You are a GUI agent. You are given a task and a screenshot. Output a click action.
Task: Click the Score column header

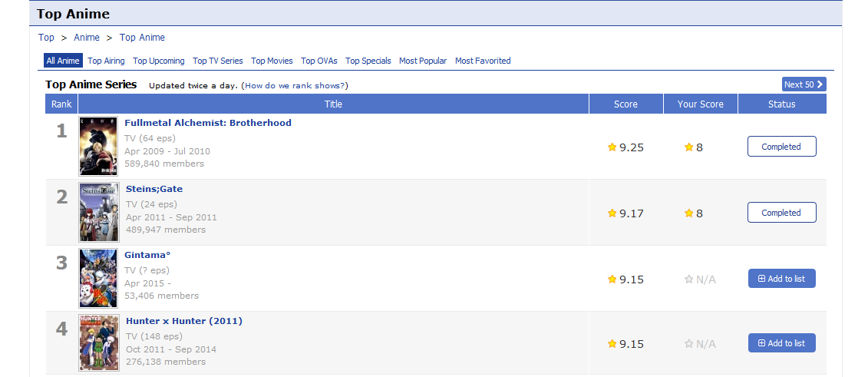625,104
